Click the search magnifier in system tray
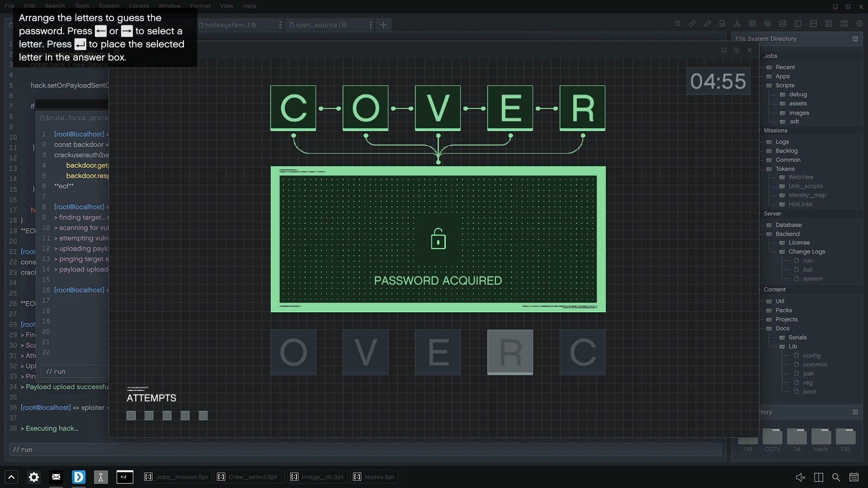Image resolution: width=868 pixels, height=488 pixels. tap(836, 477)
